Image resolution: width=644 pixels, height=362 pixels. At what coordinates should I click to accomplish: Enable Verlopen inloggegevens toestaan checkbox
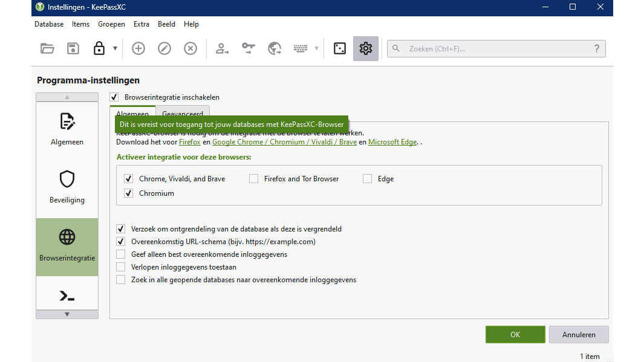121,267
